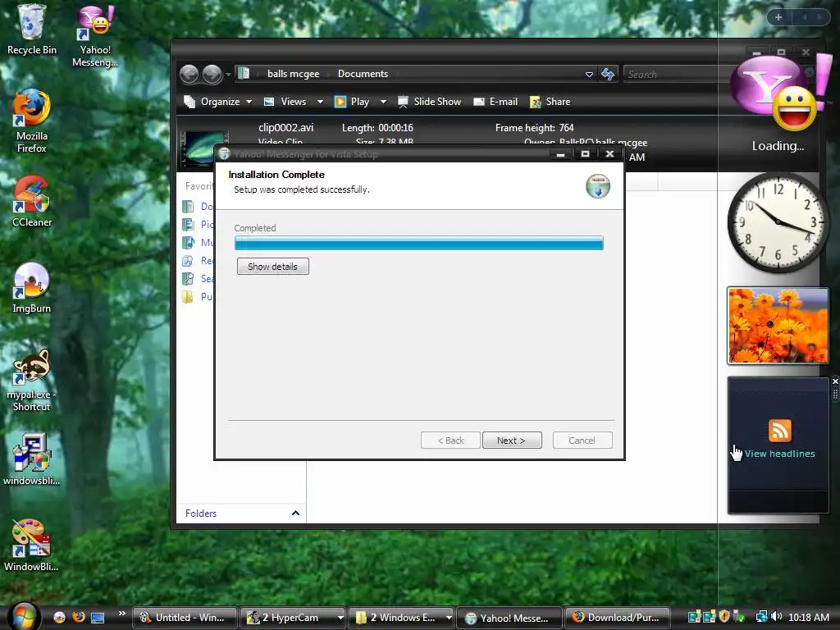
Task: Minimize the Yahoo! Messenger Setup window
Action: [x=560, y=154]
